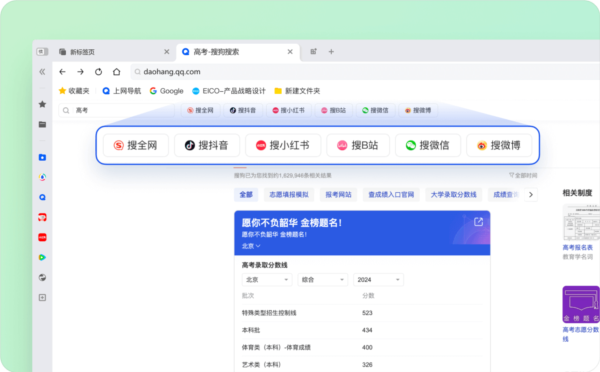Select the 艺术类(本科) row text
Viewport: 600px width, 372px height.
tap(261, 364)
